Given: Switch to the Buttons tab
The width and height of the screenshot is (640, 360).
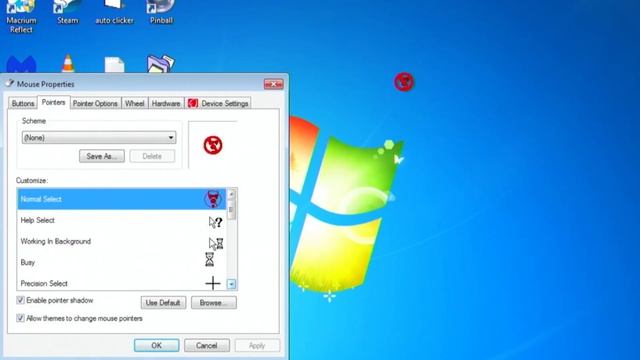Looking at the screenshot, I should pos(23,104).
